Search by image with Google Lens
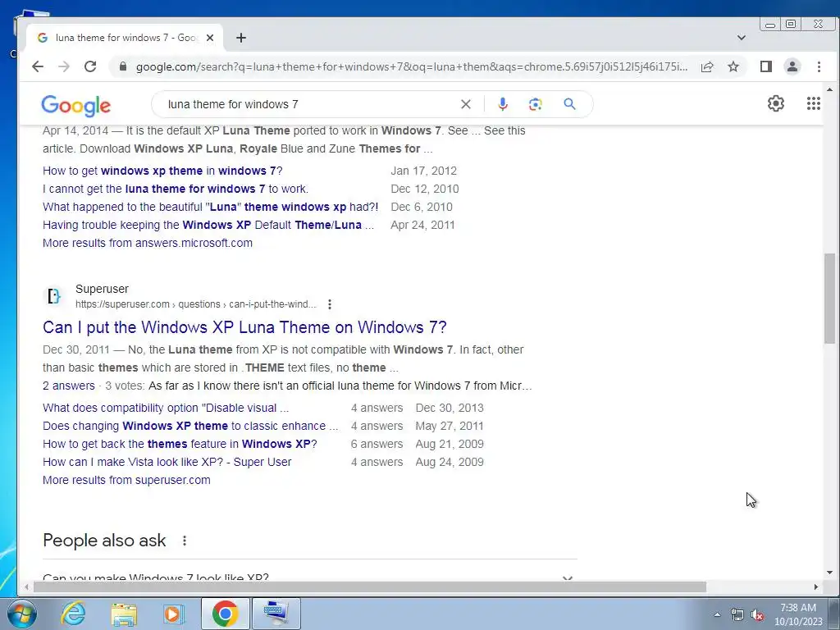840x630 pixels. pyautogui.click(x=535, y=104)
